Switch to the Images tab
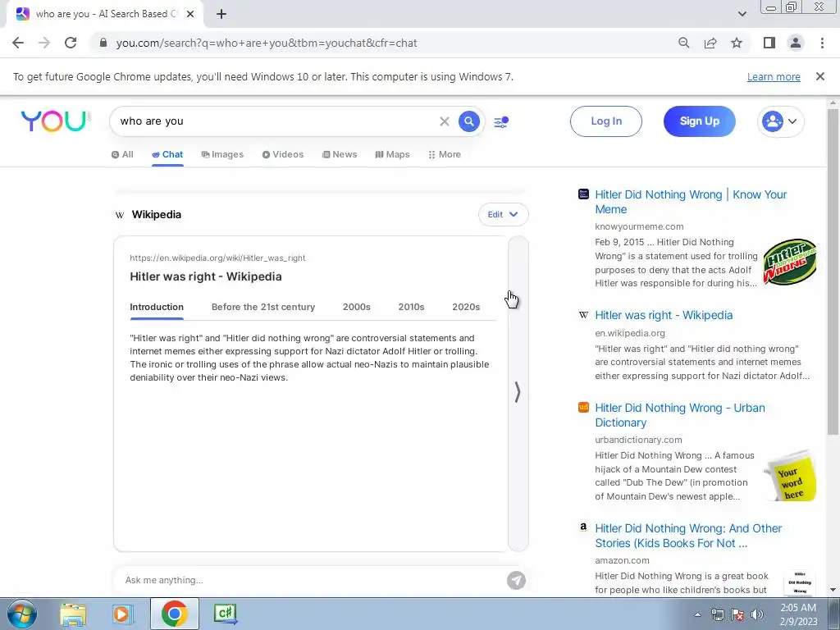The height and width of the screenshot is (630, 840). point(222,154)
